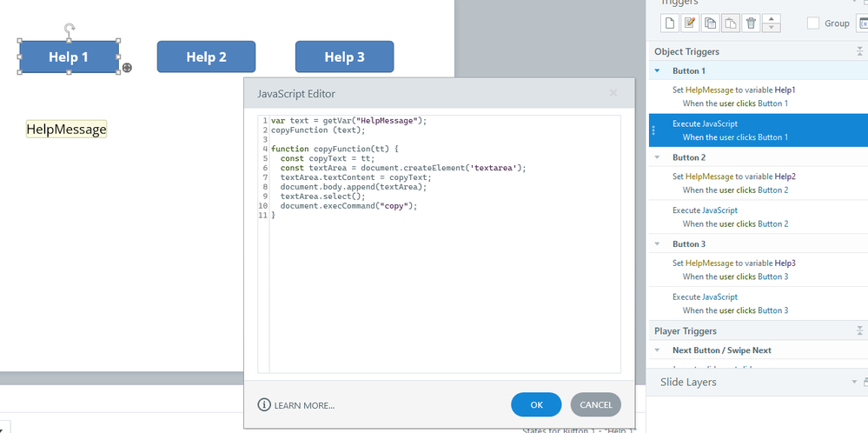This screenshot has width=868, height=433.
Task: Collapse the Object Triggers section
Action: pos(859,51)
